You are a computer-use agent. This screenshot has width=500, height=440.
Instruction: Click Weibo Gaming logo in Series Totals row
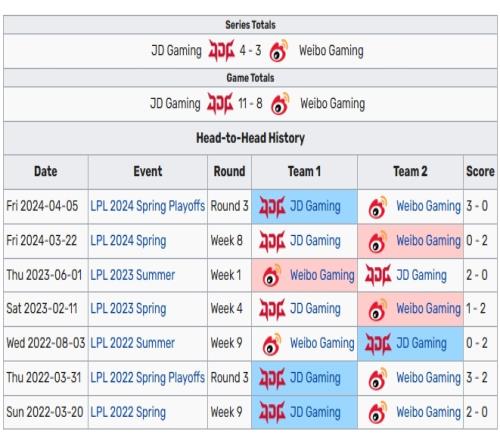point(279,51)
